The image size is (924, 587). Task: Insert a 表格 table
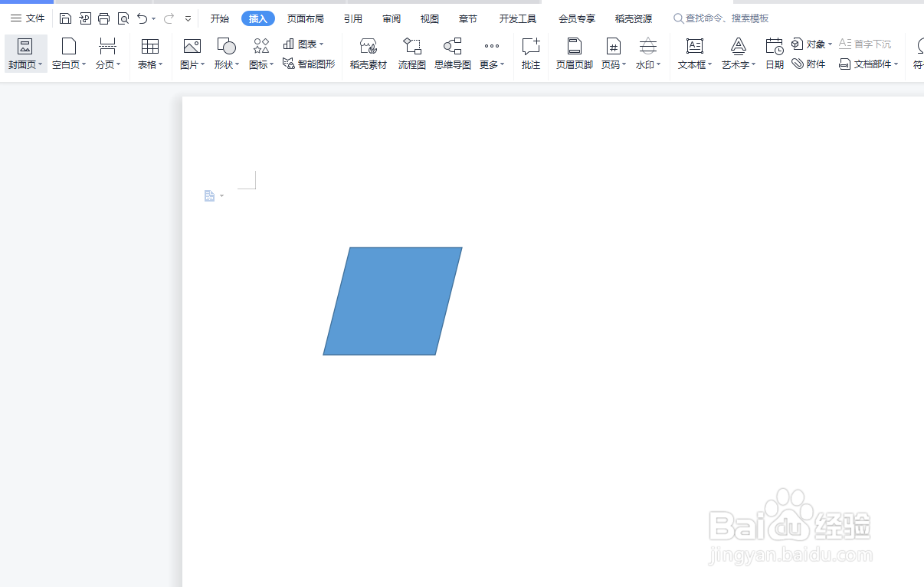(x=150, y=54)
